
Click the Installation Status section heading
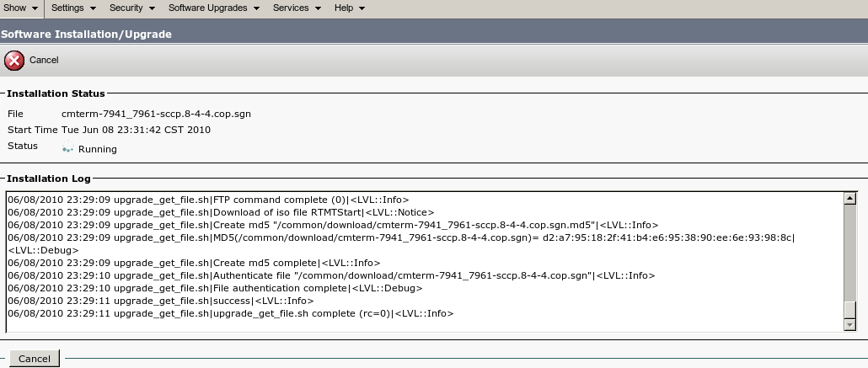point(56,93)
